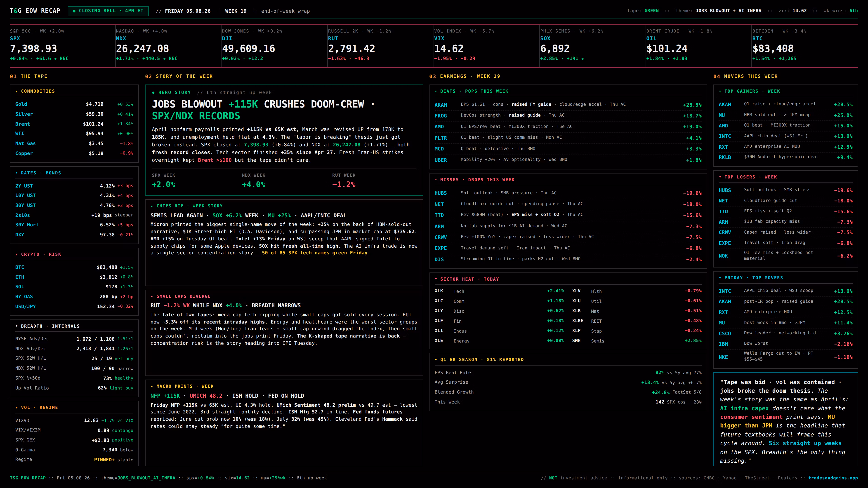
Task: Select the VIX ticker in the index strip
Action: pyautogui.click(x=439, y=38)
